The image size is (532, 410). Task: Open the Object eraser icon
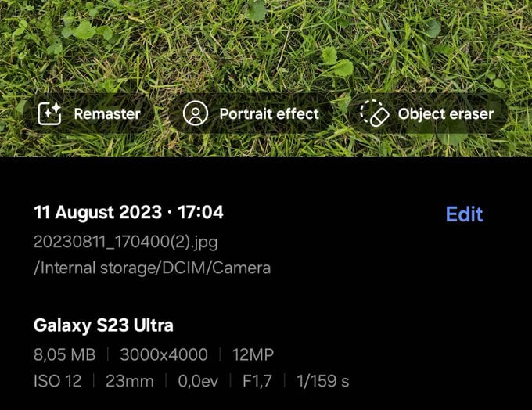(x=374, y=113)
